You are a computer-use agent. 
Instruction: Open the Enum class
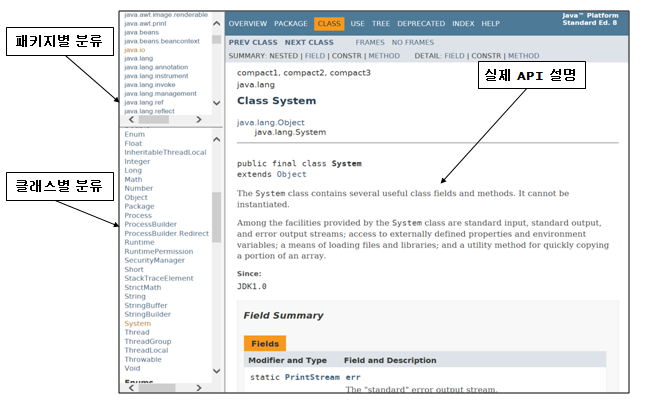[135, 134]
